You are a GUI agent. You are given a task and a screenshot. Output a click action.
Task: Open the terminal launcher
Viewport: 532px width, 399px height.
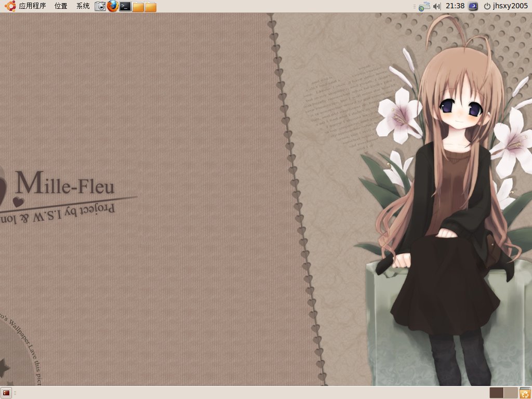[125, 6]
